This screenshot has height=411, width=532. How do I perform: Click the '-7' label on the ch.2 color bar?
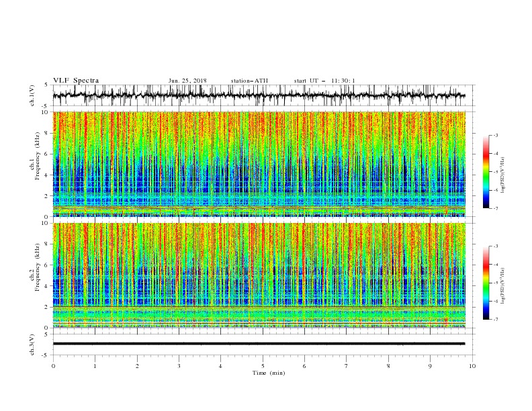pyautogui.click(x=495, y=319)
